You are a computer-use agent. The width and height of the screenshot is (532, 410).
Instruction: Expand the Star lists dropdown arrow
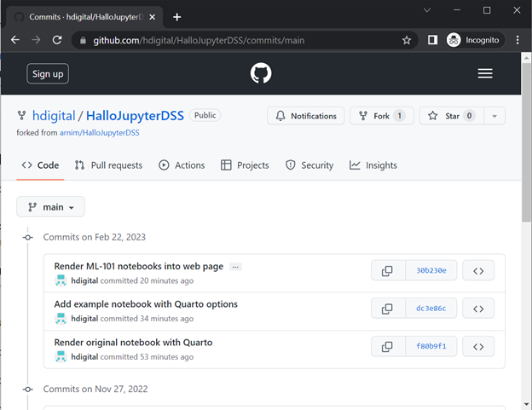(x=494, y=116)
